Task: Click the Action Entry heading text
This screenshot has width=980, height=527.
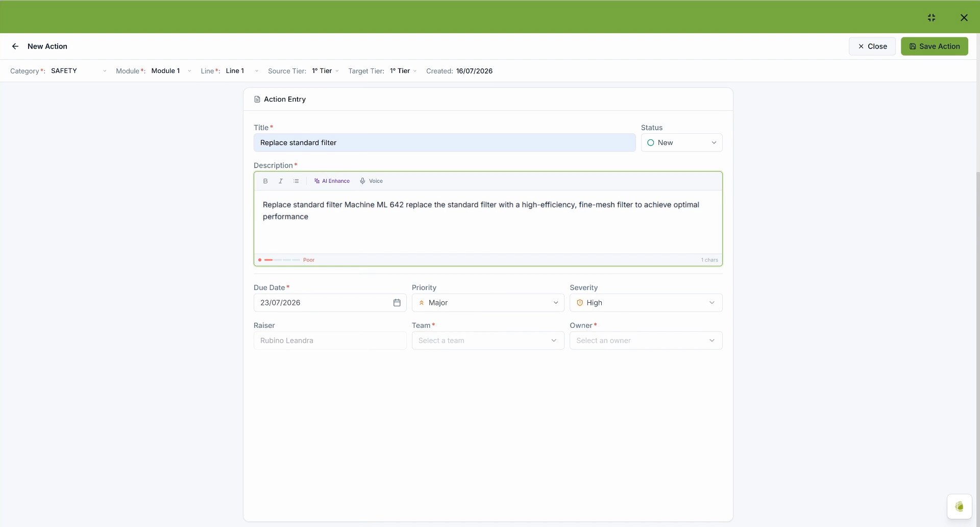Action: [x=285, y=100]
